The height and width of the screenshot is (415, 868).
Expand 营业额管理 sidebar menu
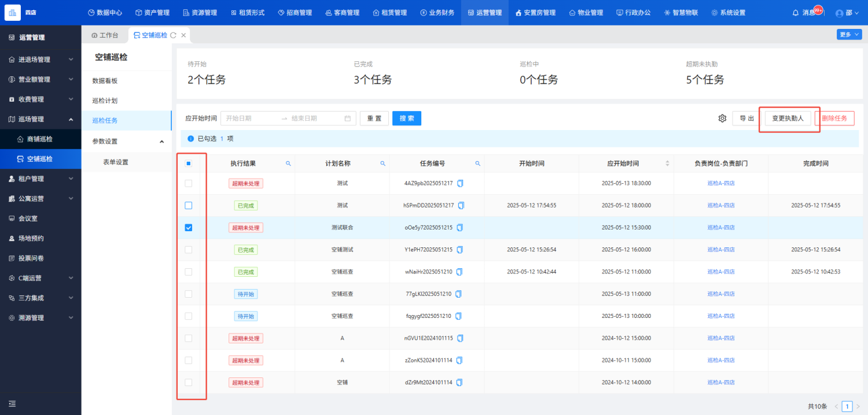coord(41,79)
